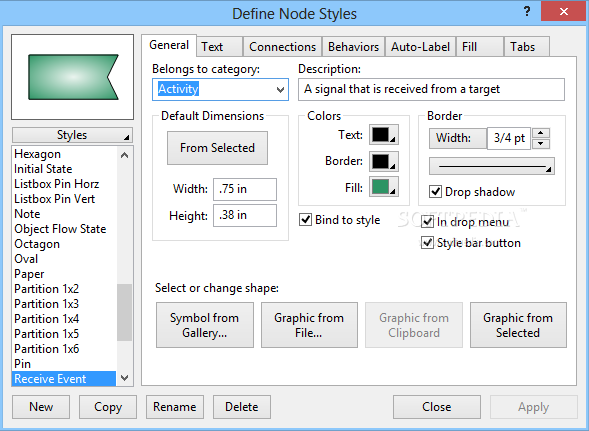Toggle the In drop menu checkbox

[x=427, y=222]
